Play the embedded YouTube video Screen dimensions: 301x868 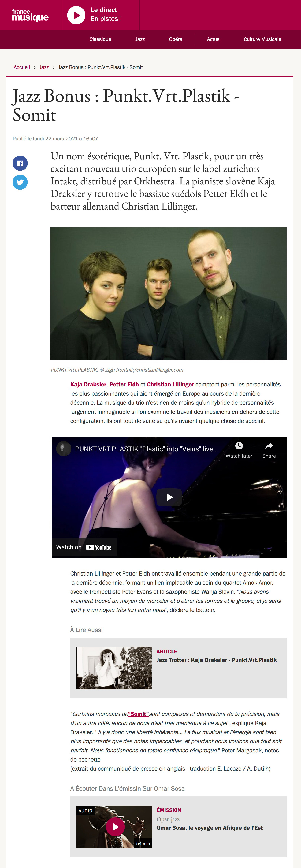(169, 497)
